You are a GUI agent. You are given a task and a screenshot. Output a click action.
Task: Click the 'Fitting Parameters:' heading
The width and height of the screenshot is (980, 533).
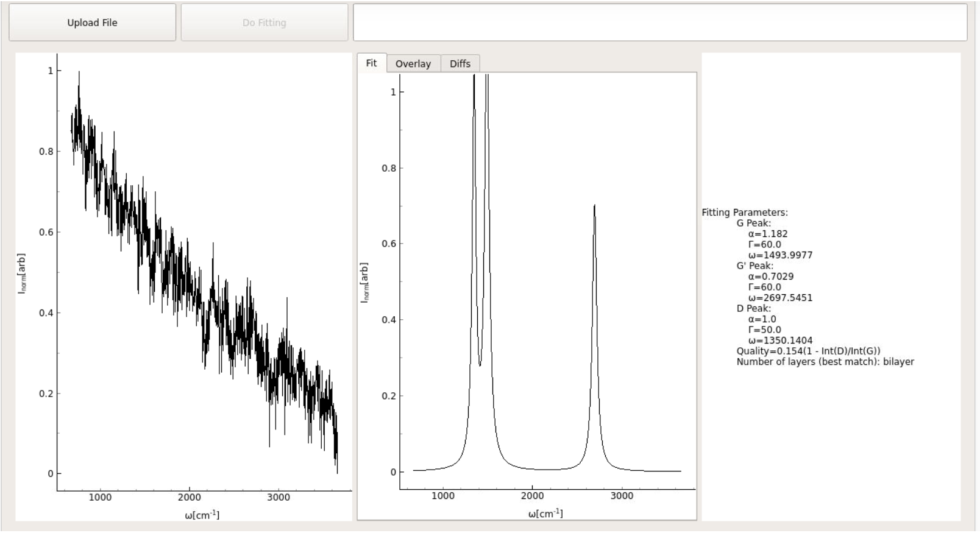[745, 213]
